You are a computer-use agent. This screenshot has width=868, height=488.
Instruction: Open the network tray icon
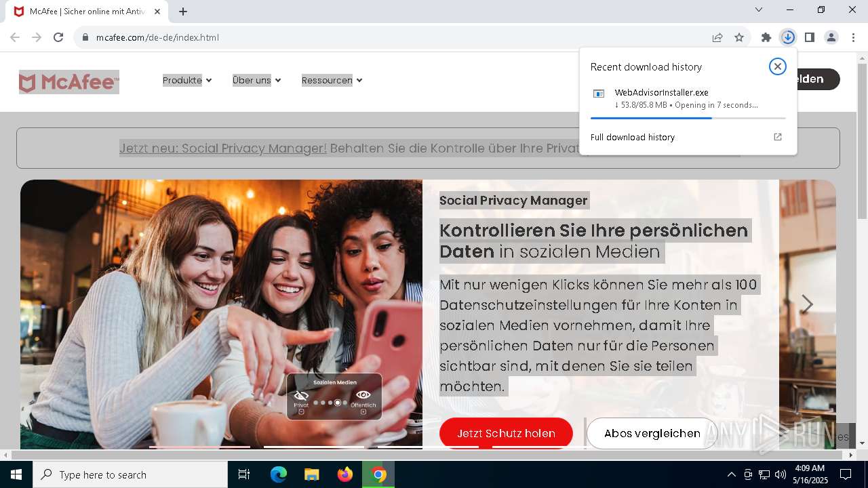764,474
